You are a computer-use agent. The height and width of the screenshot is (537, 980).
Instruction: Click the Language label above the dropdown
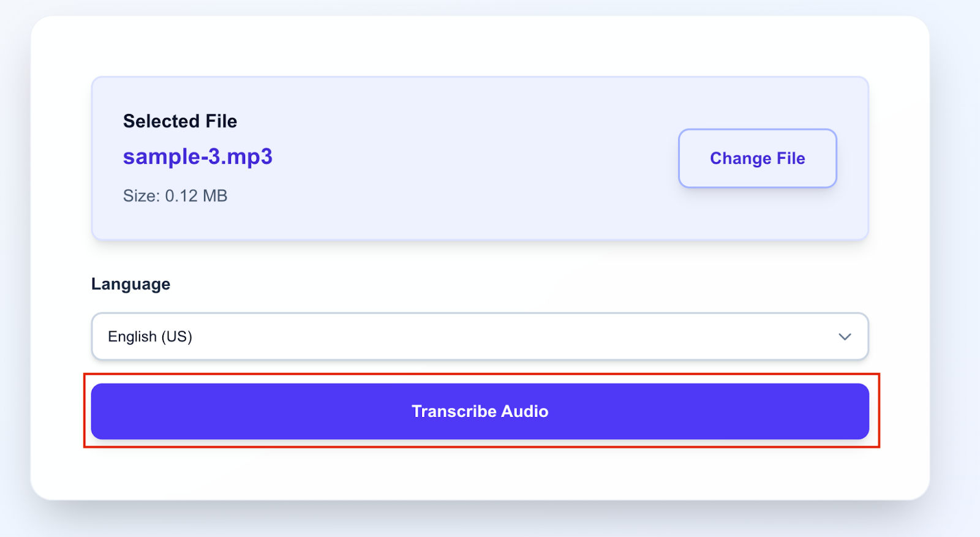click(130, 284)
